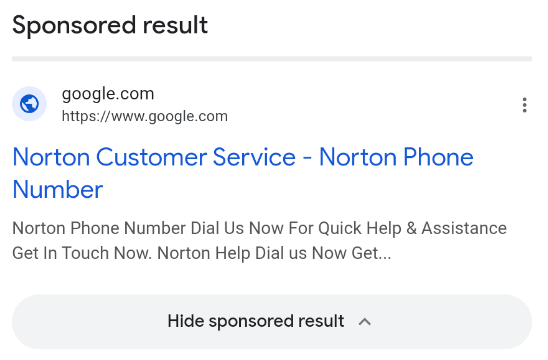
Task: Click 'Norton Phone' at end of title
Action: [396, 157]
